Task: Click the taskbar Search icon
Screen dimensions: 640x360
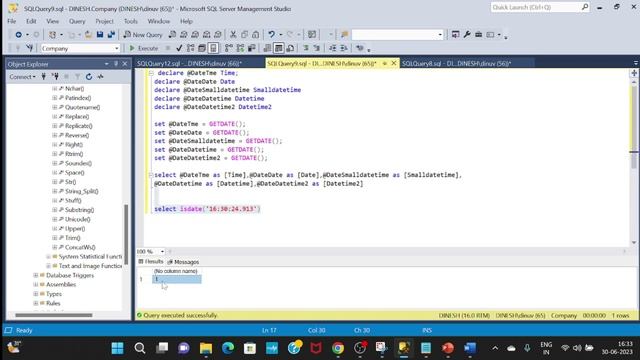Action: coord(140,348)
